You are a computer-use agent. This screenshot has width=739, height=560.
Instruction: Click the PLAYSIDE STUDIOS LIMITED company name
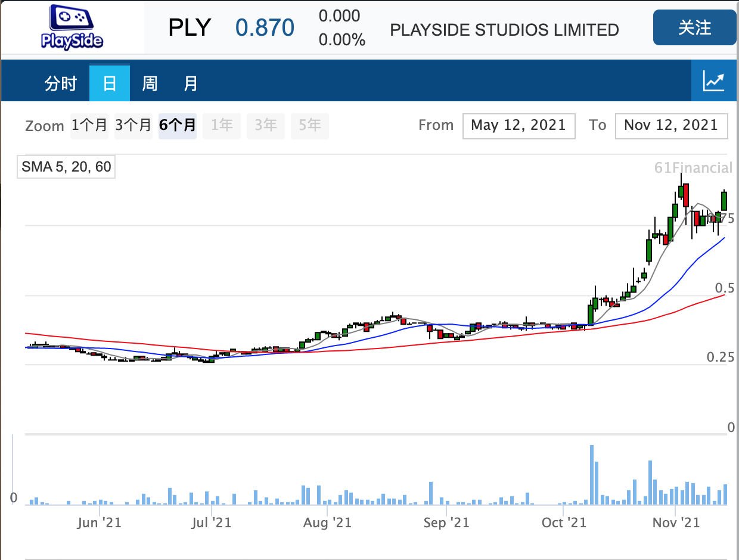coord(504,30)
